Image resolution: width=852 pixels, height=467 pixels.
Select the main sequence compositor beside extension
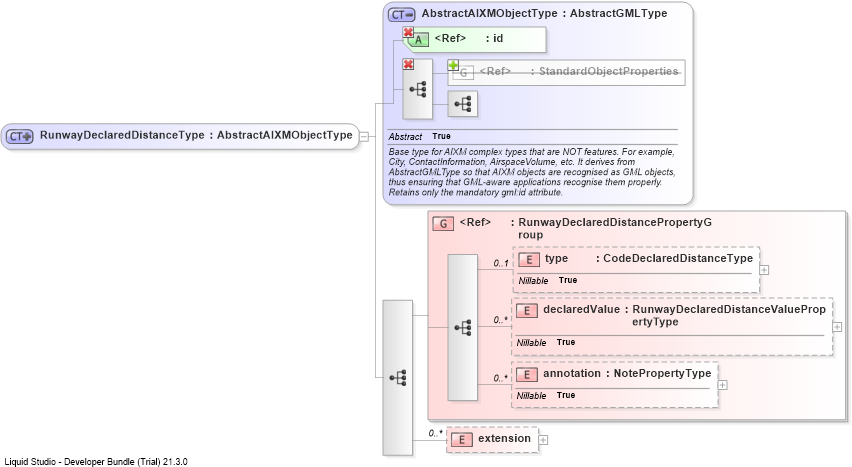(398, 378)
